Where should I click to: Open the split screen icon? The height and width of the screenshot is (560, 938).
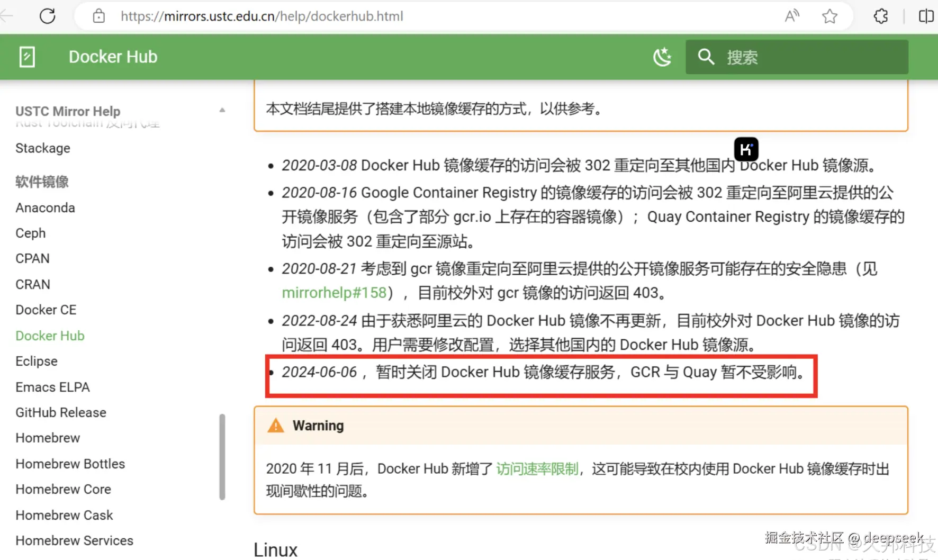(926, 16)
